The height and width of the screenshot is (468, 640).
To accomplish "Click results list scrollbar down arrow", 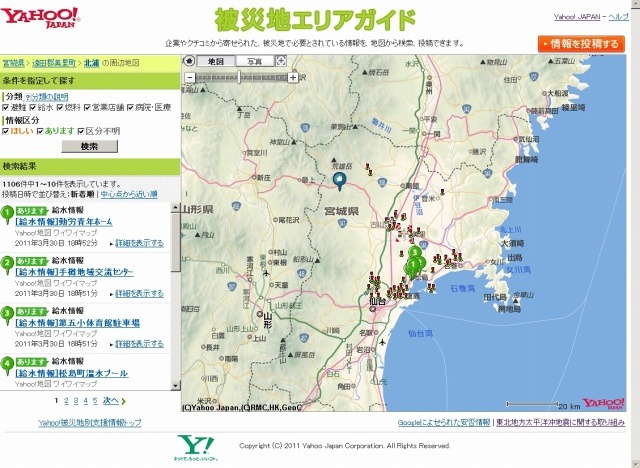I will (x=176, y=385).
